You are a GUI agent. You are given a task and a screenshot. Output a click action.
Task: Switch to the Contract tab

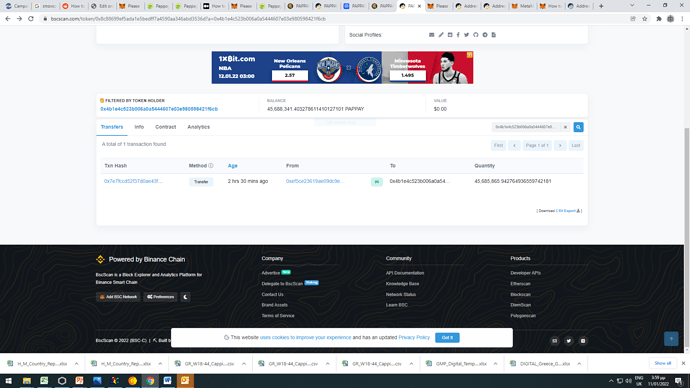click(x=165, y=127)
